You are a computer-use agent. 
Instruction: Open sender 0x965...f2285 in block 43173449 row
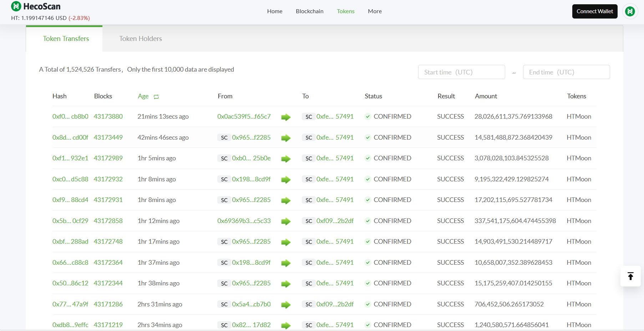pyautogui.click(x=251, y=138)
